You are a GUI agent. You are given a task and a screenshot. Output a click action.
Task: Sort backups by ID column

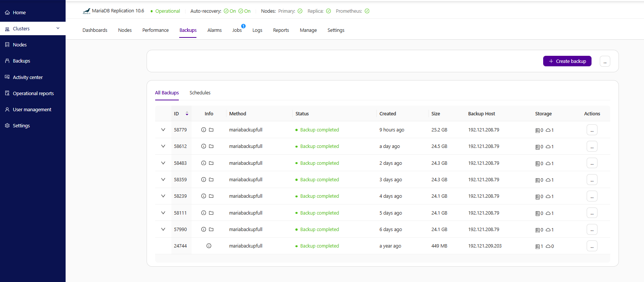coord(187,114)
